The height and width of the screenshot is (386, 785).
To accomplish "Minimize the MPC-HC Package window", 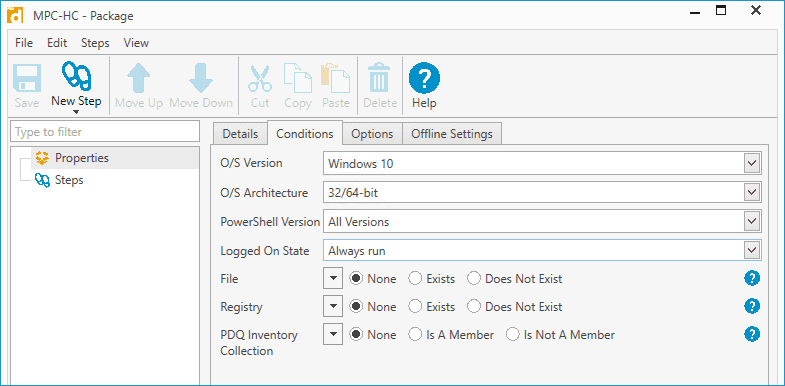I will pyautogui.click(x=695, y=14).
